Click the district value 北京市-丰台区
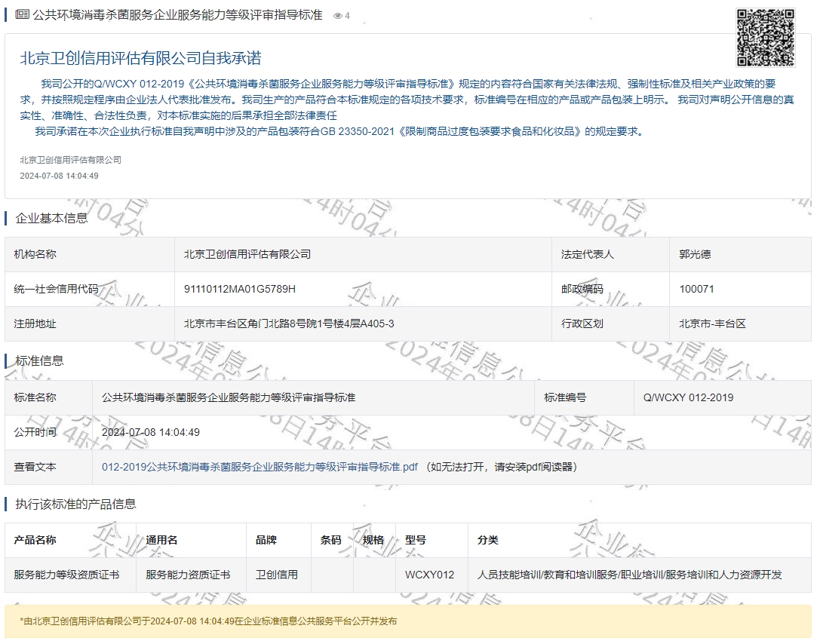817x644 pixels. coord(712,324)
